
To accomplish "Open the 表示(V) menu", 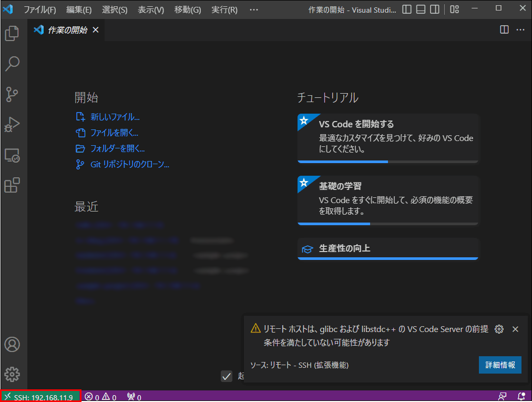I will (x=151, y=9).
